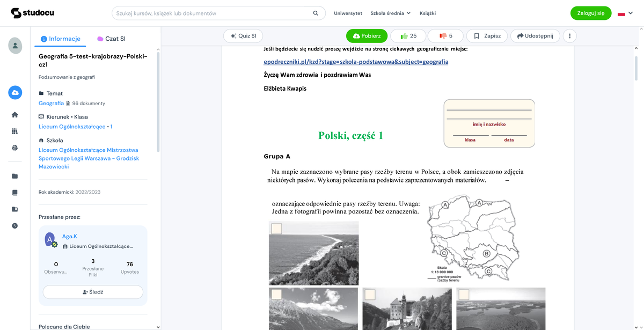The image size is (644, 330).
Task: Click the Aga.K uploader avatar
Action: [x=50, y=240]
